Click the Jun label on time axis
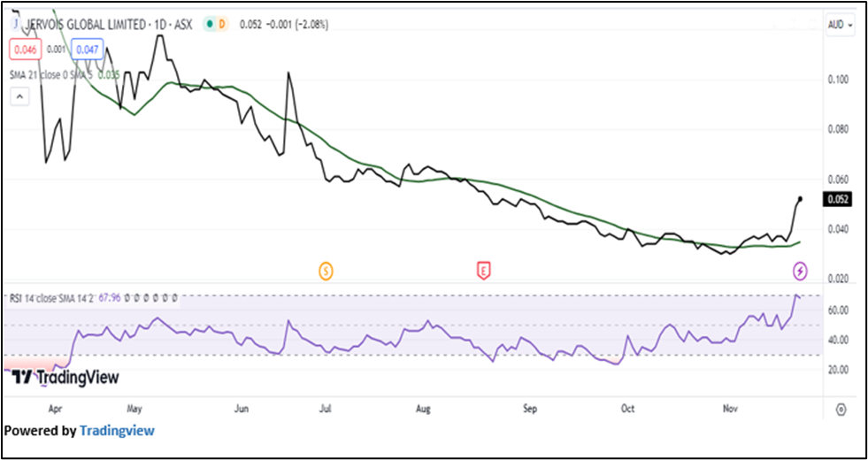The width and height of the screenshot is (868, 460). [x=242, y=410]
